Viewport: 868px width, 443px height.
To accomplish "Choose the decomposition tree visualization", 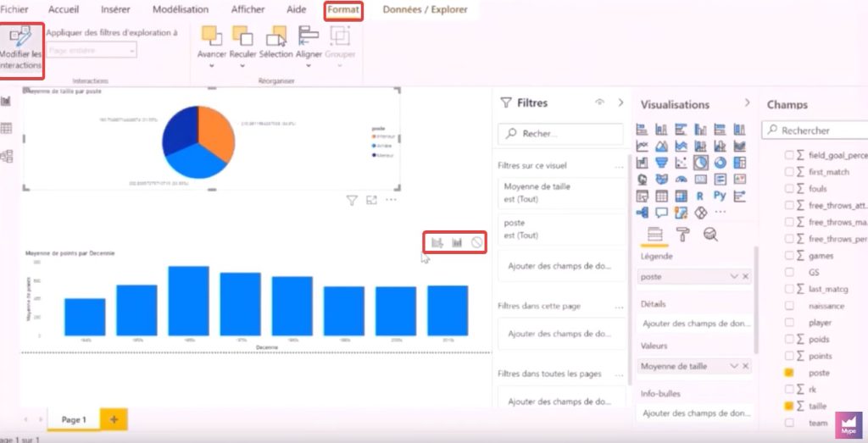I will click(643, 213).
